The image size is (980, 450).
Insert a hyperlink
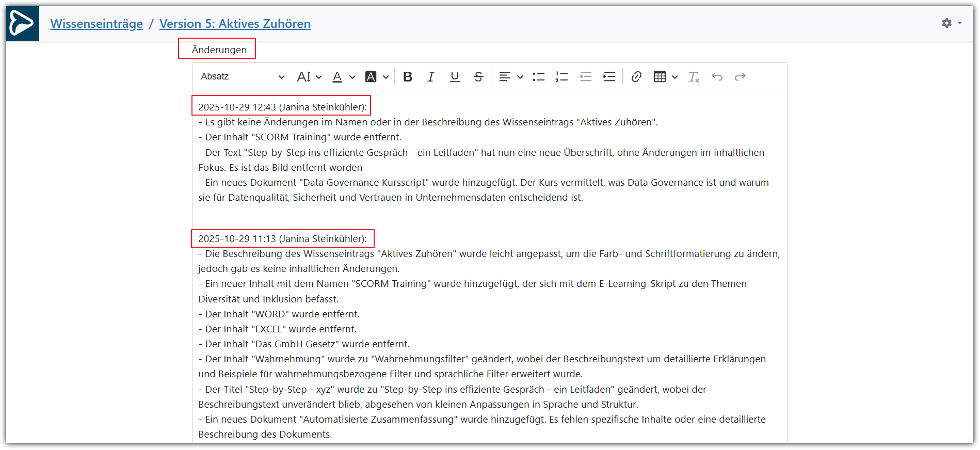pos(636,77)
